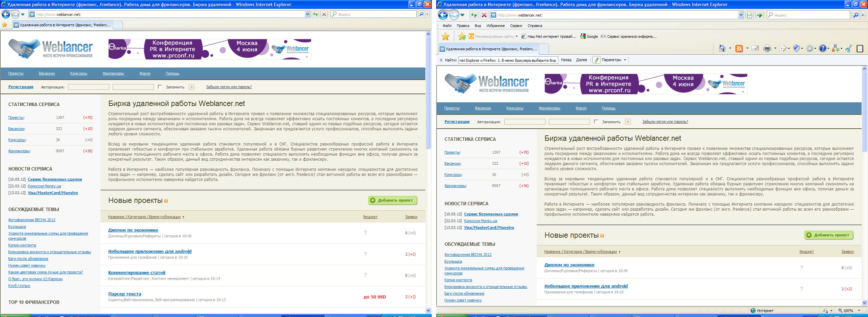The image size is (868, 317).
Task: Open the Файл menu in the right window
Action: tap(447, 26)
